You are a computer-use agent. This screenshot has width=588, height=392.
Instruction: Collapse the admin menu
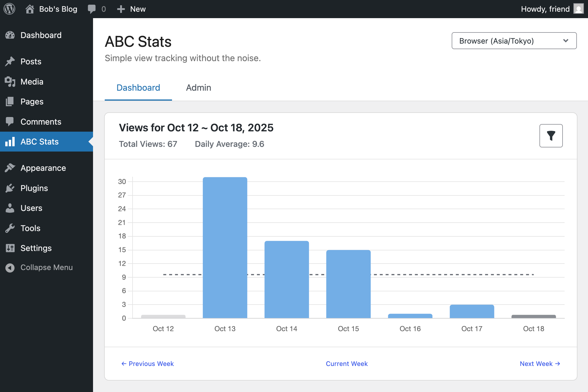click(46, 267)
